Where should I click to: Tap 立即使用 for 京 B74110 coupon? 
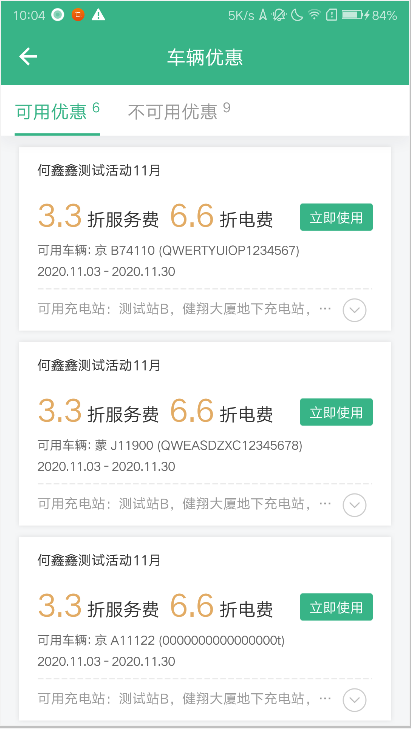pos(336,217)
